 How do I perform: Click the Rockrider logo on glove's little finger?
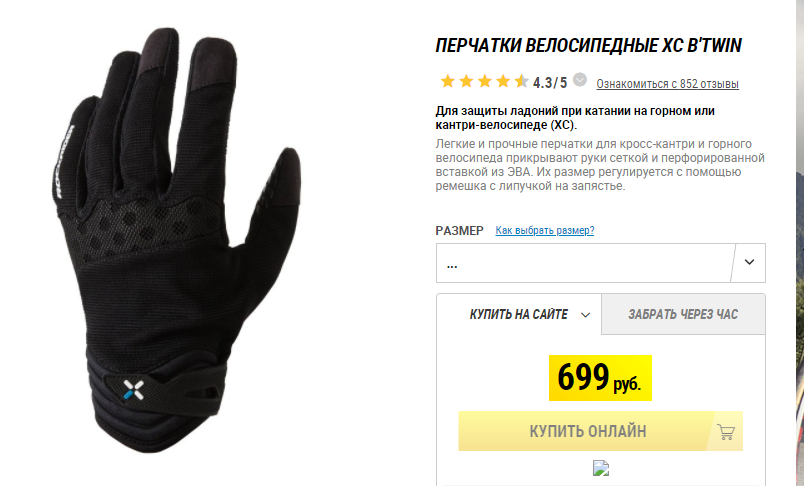(x=63, y=161)
